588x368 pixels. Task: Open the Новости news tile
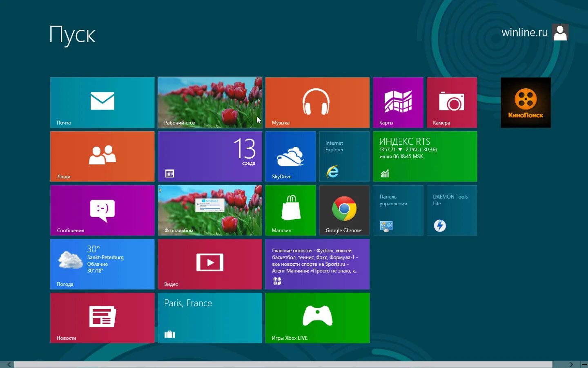(102, 318)
